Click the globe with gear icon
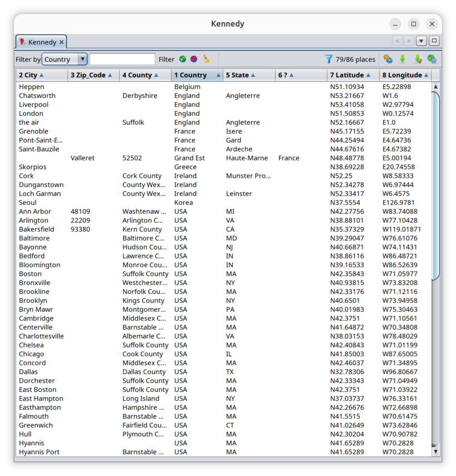 tap(432, 58)
